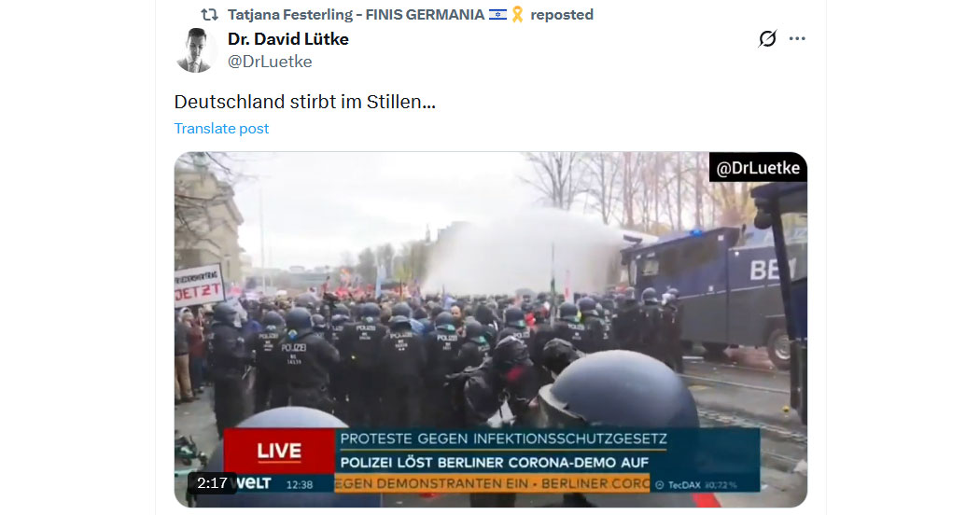Viewport: 980px width, 515px height.
Task: Click the WELT logo in the video
Action: [254, 483]
